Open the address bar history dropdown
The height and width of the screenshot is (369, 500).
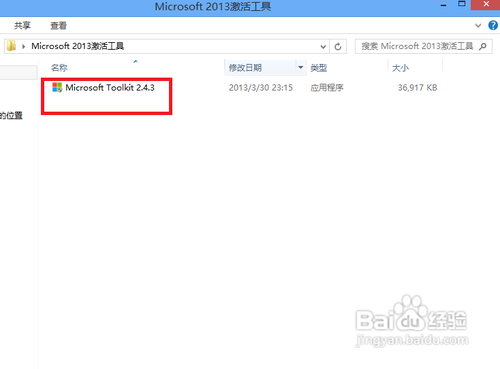coord(323,47)
